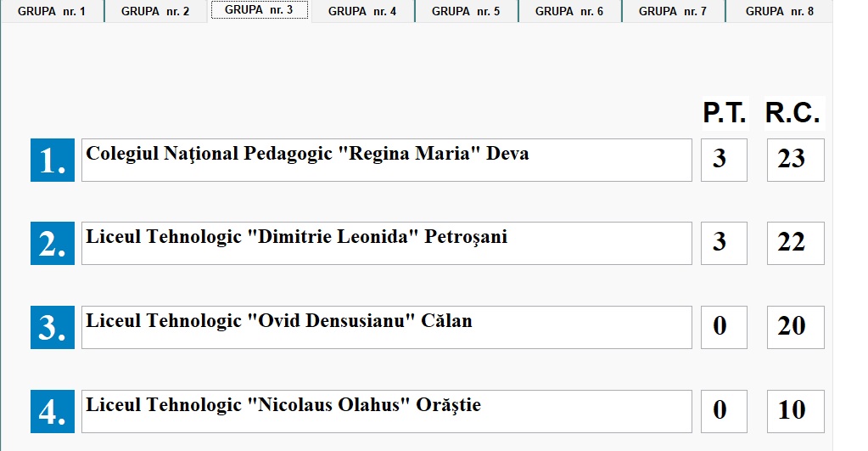Click the R.C. column header

coord(793,113)
